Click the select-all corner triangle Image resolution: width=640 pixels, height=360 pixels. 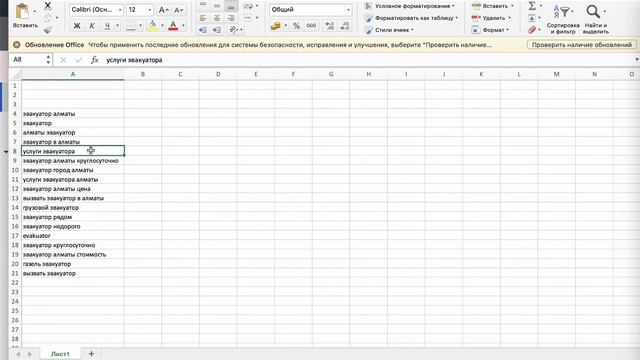coord(15,75)
